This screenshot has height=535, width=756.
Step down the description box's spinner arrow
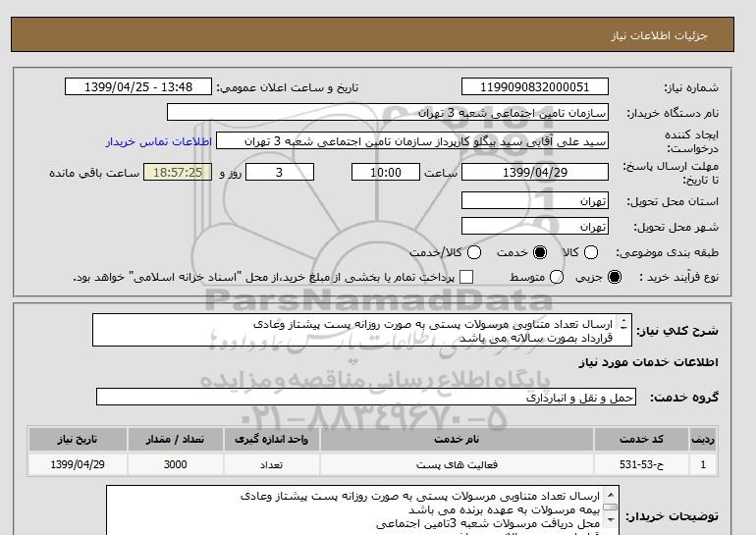coord(623,327)
